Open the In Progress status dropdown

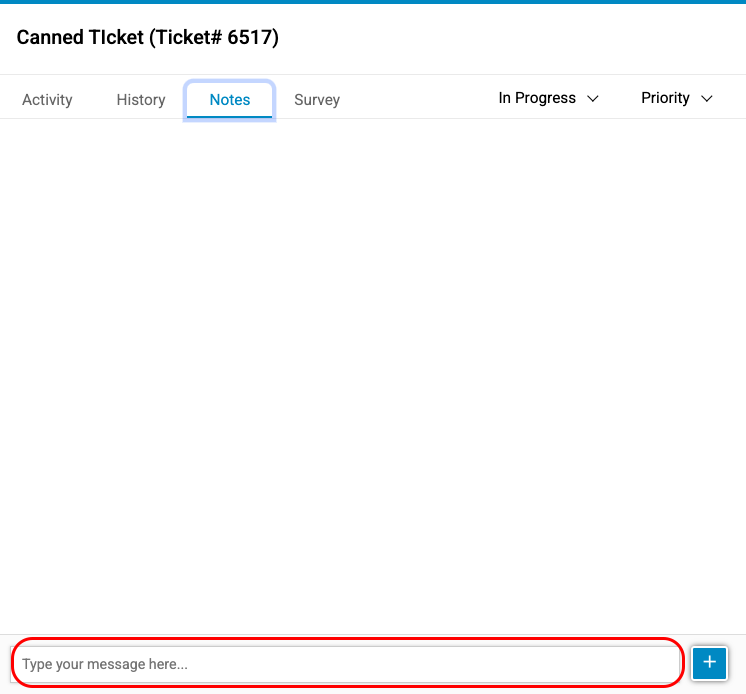[548, 98]
